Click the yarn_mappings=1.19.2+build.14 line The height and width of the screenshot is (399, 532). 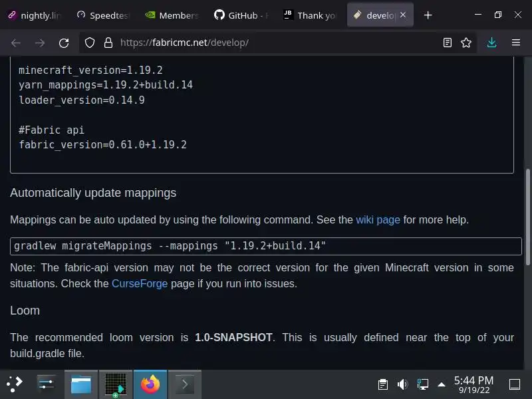[x=106, y=85]
